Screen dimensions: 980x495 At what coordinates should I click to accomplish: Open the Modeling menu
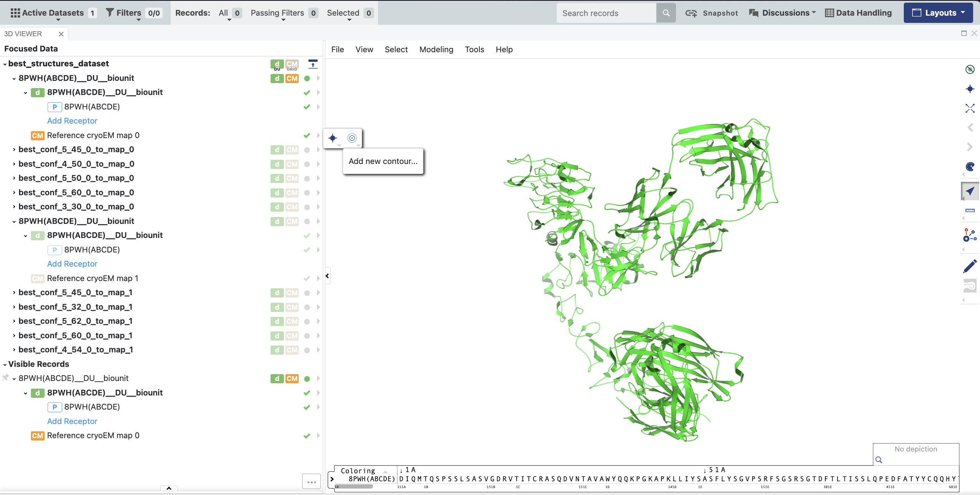click(x=436, y=50)
